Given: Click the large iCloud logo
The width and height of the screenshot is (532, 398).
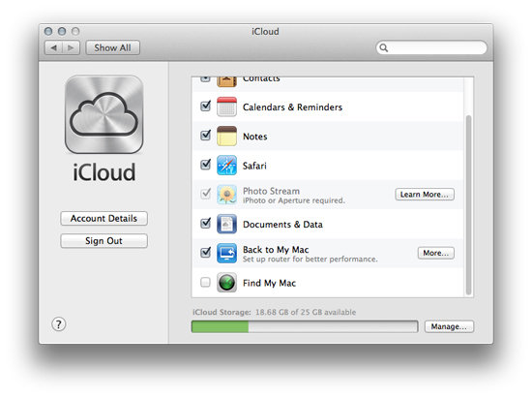Looking at the screenshot, I should click(104, 114).
